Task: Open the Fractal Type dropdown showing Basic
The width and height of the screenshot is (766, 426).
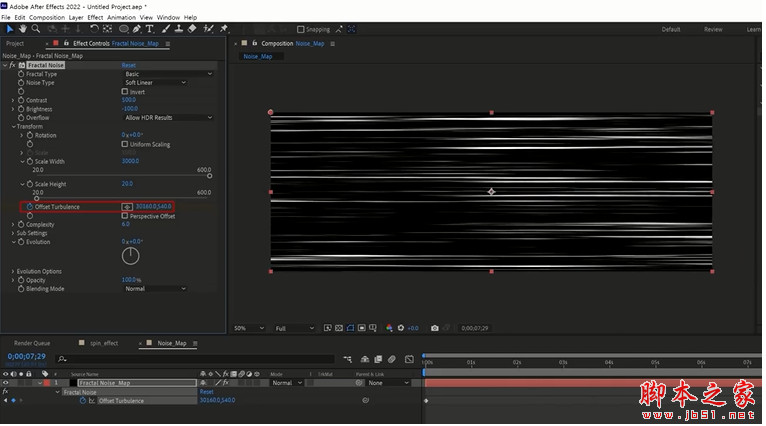Action: tap(167, 74)
